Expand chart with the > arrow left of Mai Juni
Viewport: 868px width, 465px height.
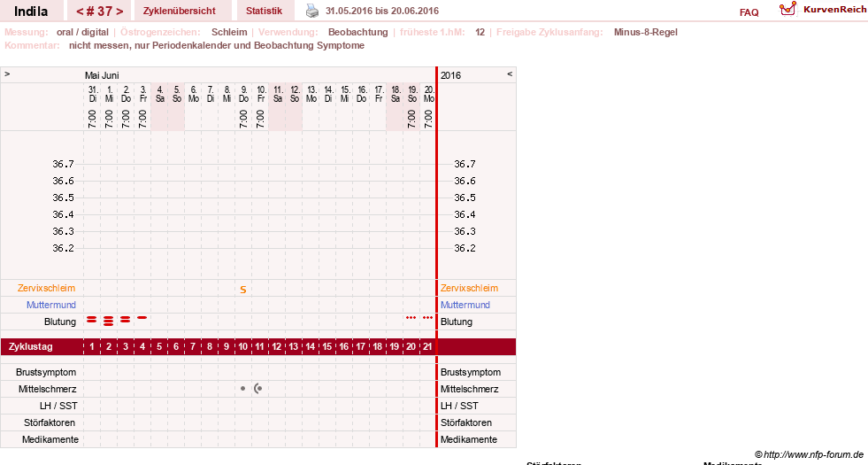(x=7, y=74)
